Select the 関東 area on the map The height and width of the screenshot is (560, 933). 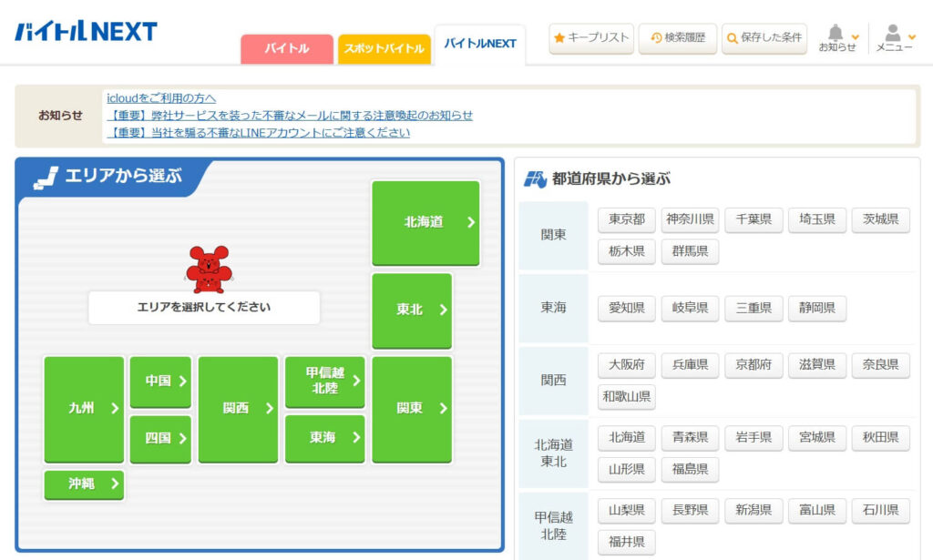412,409
